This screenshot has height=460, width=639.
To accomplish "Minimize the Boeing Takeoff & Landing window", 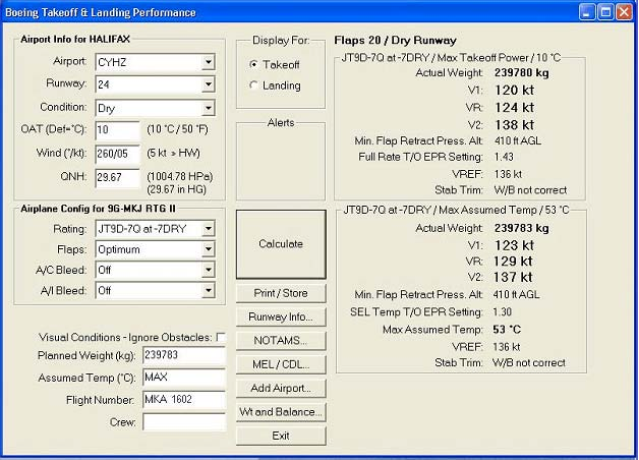I will point(587,12).
